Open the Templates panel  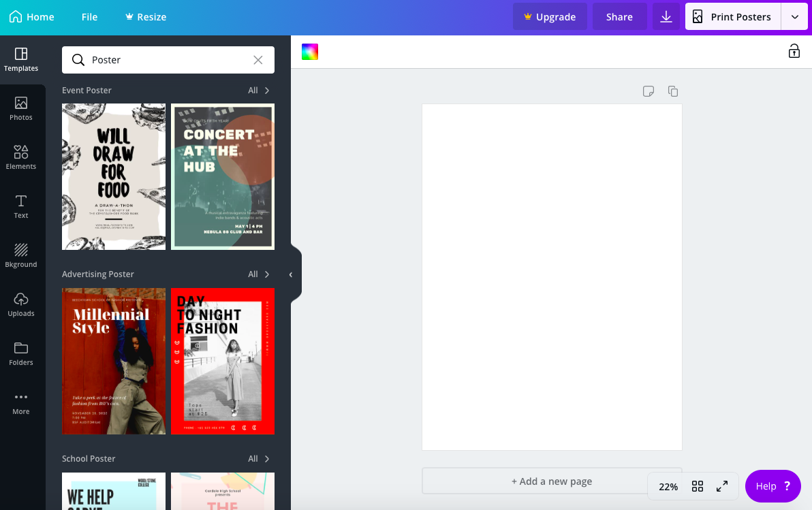point(21,59)
